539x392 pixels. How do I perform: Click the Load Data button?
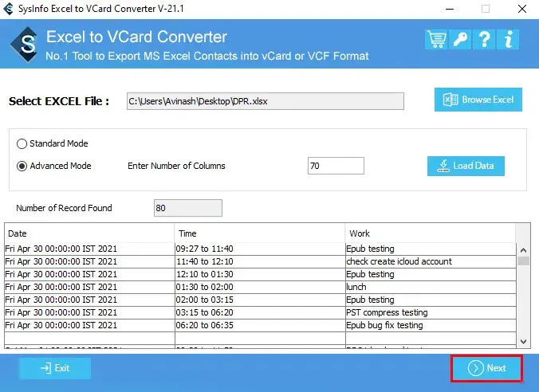(466, 166)
